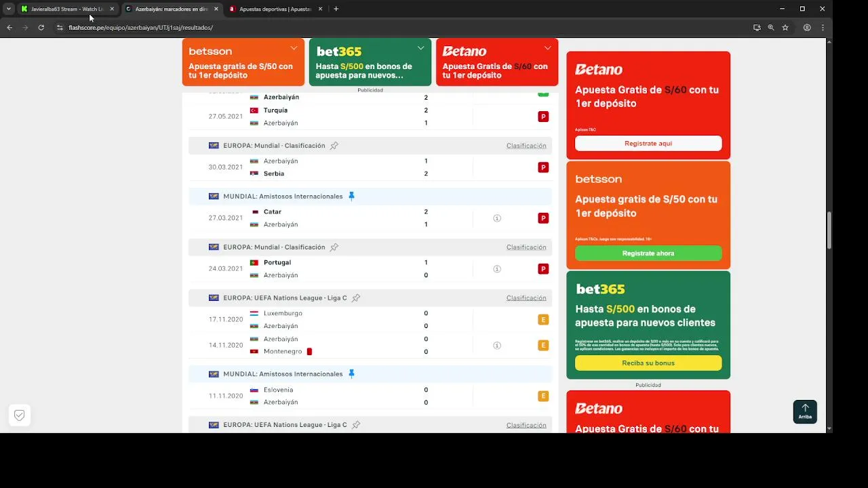Open the Chrome profile icon
868x488 pixels.
tap(807, 28)
